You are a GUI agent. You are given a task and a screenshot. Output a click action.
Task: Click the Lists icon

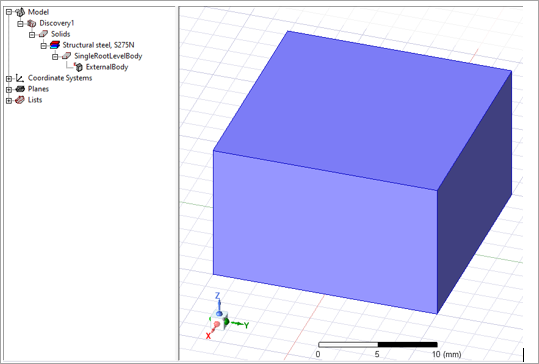click(x=20, y=100)
